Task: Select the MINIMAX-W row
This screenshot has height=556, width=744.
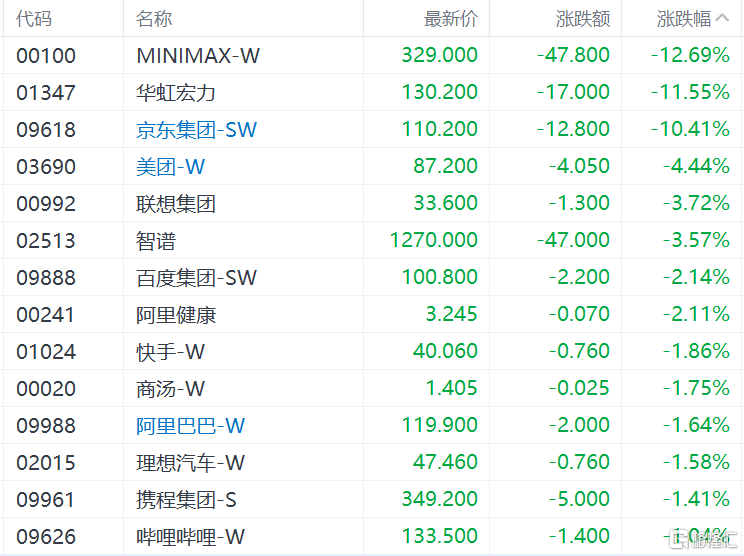Action: [x=372, y=55]
